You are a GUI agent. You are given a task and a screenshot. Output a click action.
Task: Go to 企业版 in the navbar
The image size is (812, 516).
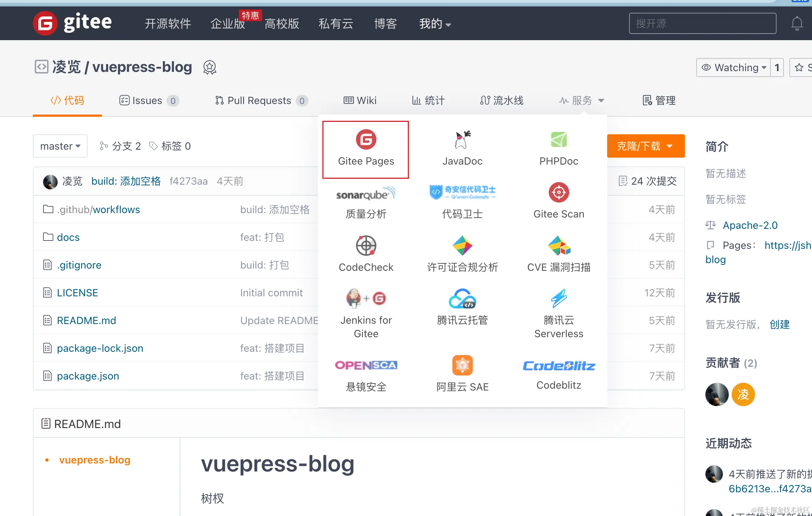click(227, 24)
